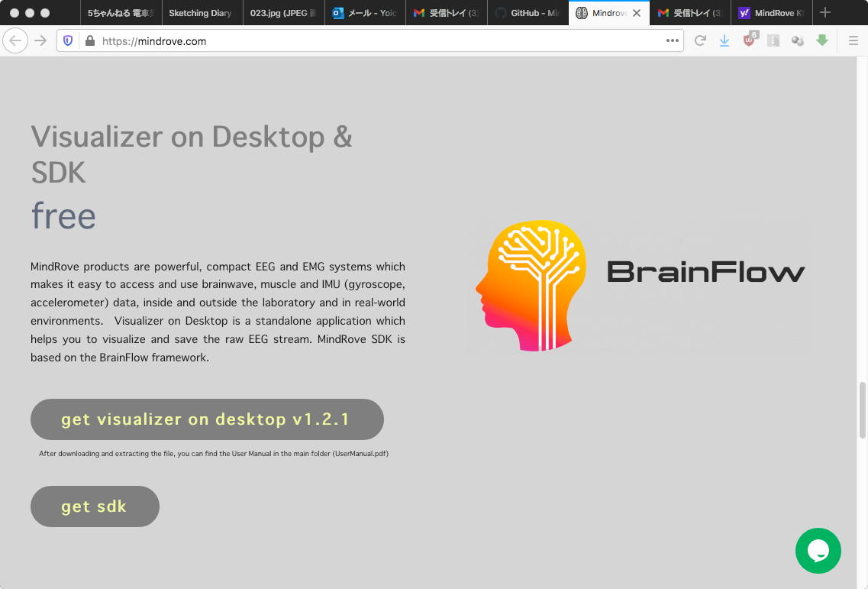Viewport: 868px width, 589px height.
Task: Open the Firefox downloads arrow
Action: click(724, 40)
